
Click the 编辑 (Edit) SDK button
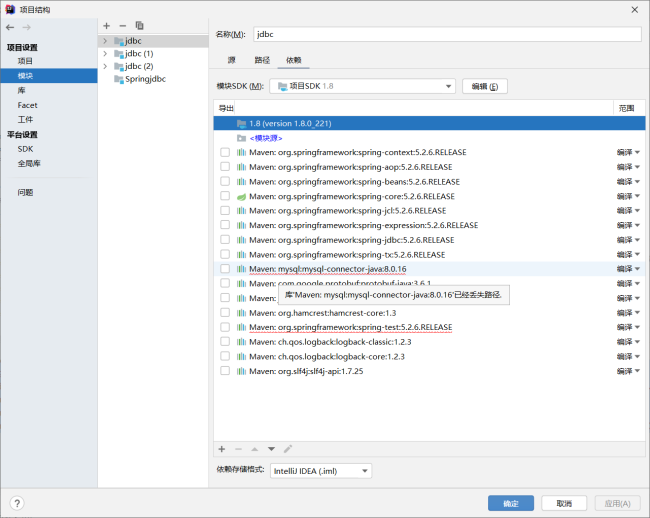tap(485, 87)
